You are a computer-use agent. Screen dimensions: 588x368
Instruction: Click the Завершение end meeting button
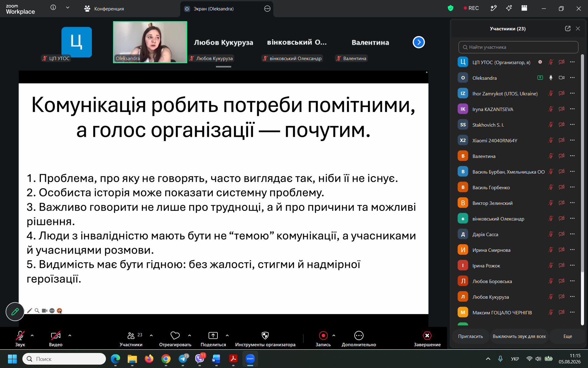point(427,339)
